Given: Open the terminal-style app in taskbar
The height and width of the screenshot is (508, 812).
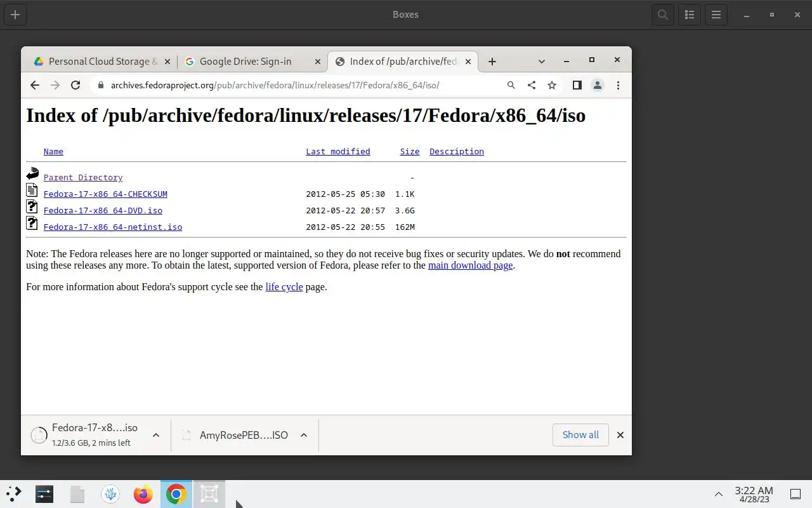Looking at the screenshot, I should (x=44, y=494).
